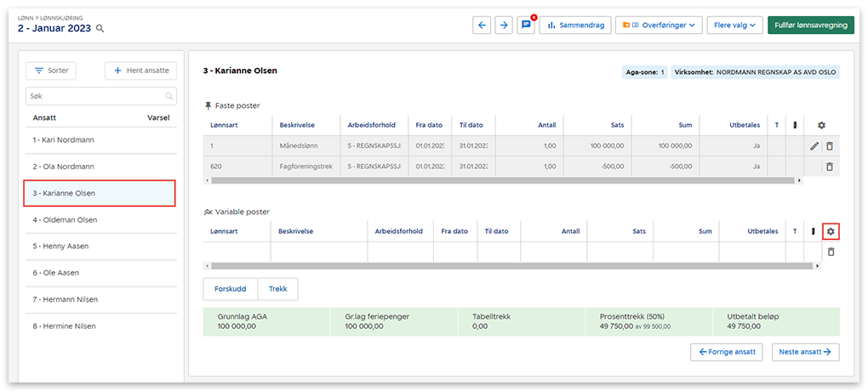Delete the Fagforeningstrekk row with trash icon
868x391 pixels.
pos(831,167)
